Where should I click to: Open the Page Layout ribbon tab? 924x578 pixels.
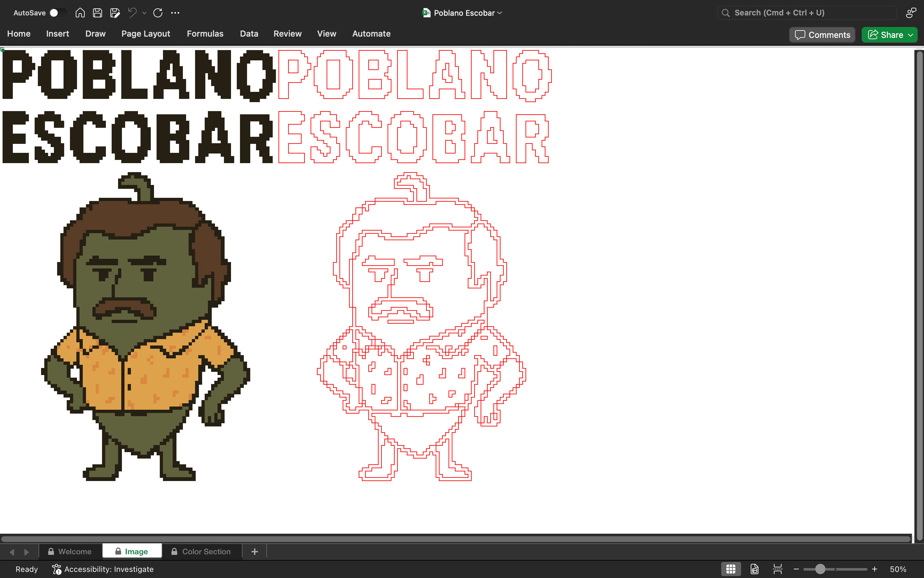coord(146,34)
